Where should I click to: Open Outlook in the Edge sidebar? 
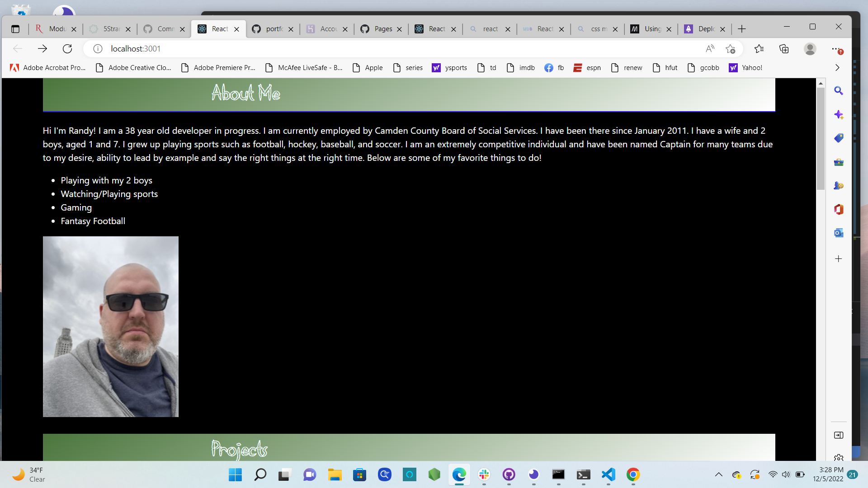(x=839, y=233)
